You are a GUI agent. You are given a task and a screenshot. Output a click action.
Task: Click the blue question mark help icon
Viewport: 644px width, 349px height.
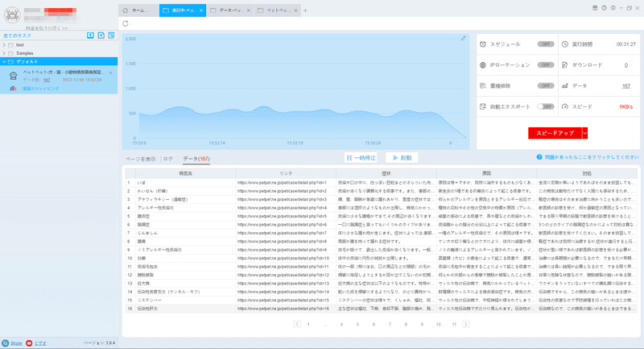click(x=539, y=157)
